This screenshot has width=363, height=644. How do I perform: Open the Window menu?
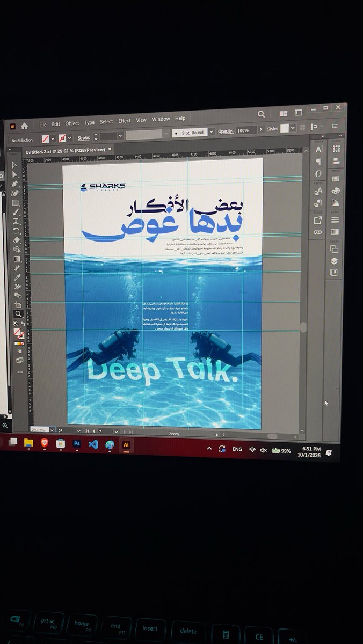pyautogui.click(x=161, y=119)
